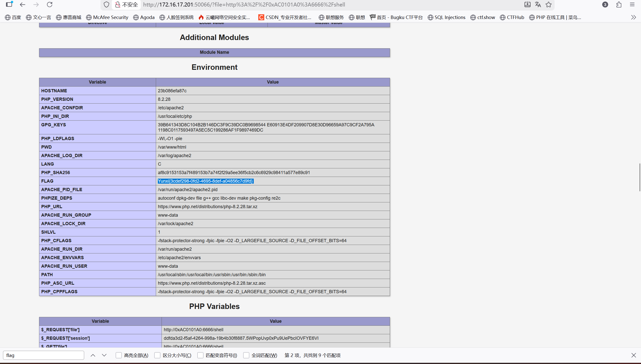Open the extensions puzzle icon
The image size is (641, 364).
point(619,5)
